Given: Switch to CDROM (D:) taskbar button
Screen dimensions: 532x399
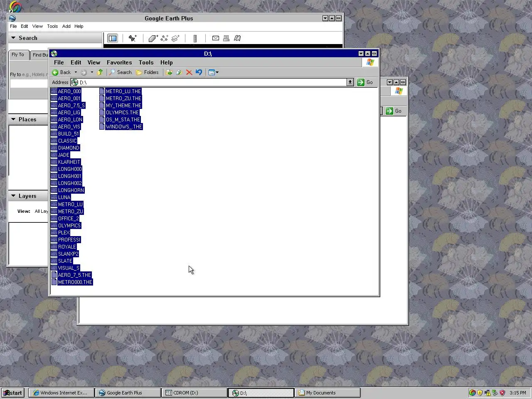Looking at the screenshot, I should [195, 393].
